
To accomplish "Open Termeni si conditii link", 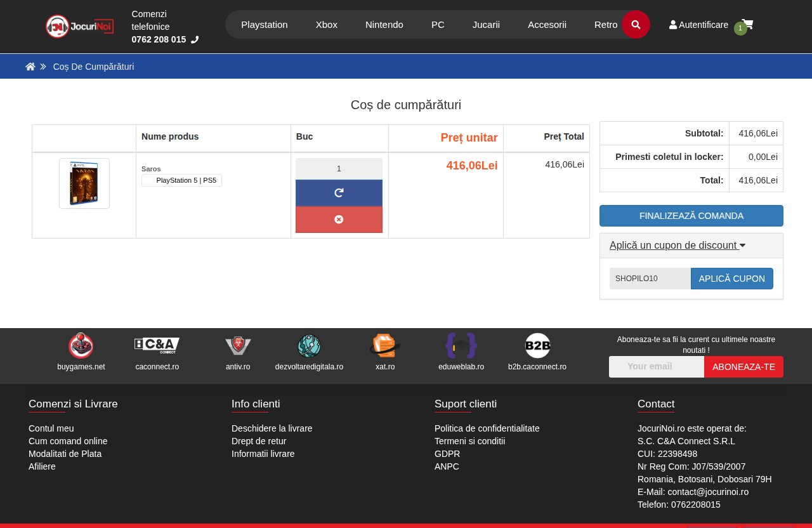I will (x=470, y=441).
